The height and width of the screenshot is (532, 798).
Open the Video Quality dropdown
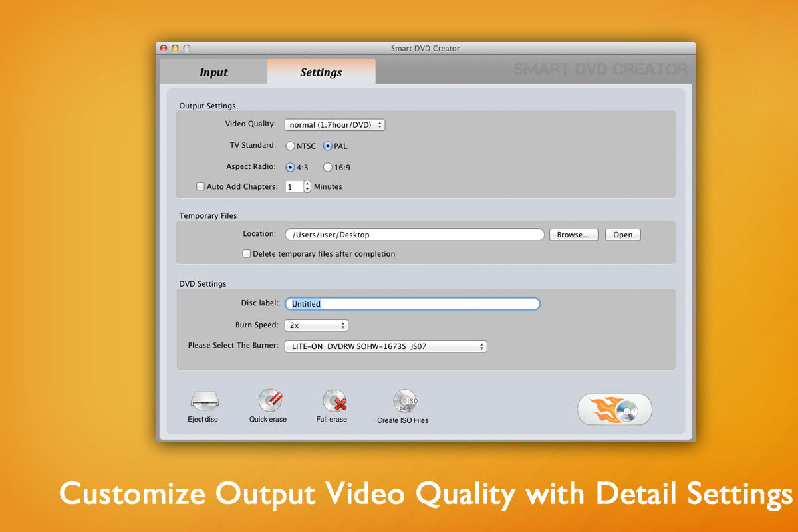(334, 125)
